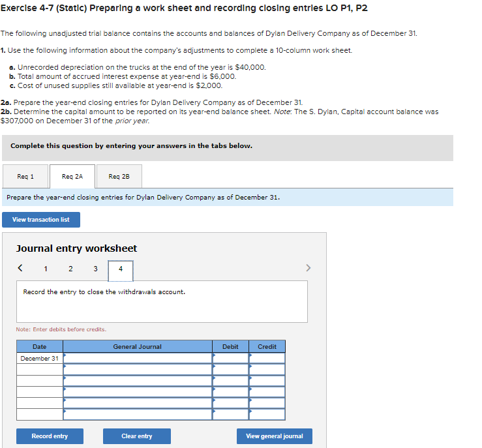The image size is (482, 448).
Task: Open the View general journal button
Action: [x=275, y=436]
